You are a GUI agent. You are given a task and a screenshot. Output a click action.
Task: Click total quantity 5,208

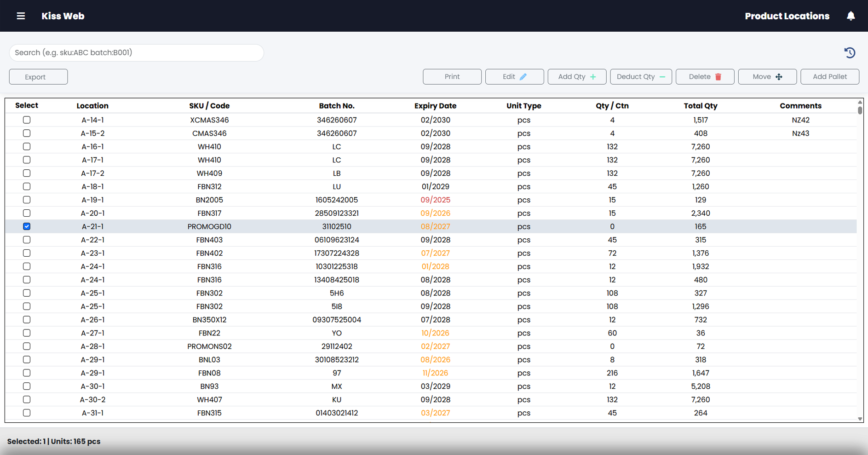click(701, 386)
